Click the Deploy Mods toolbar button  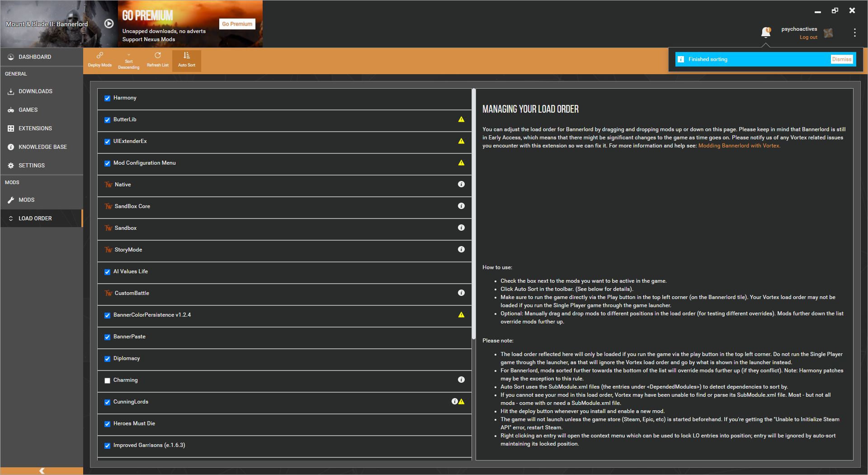coord(100,60)
